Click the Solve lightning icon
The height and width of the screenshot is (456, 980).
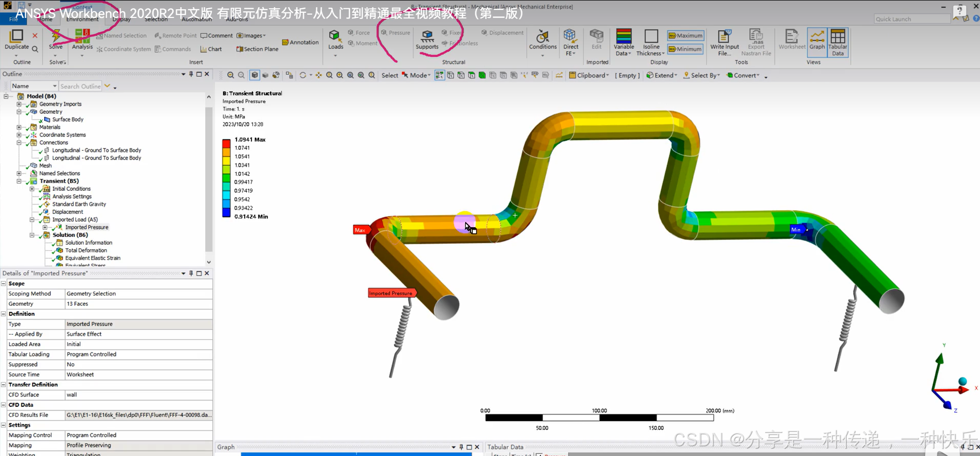(55, 35)
